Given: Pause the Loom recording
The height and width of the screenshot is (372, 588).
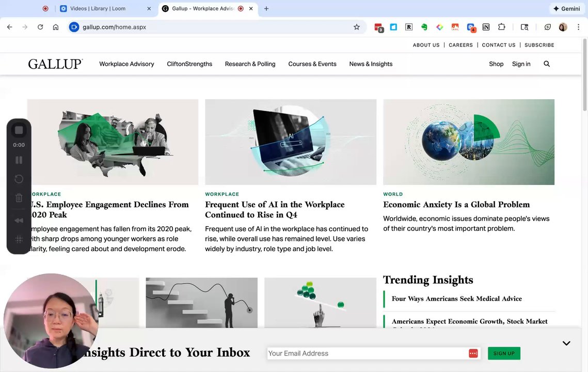Looking at the screenshot, I should coord(19,160).
